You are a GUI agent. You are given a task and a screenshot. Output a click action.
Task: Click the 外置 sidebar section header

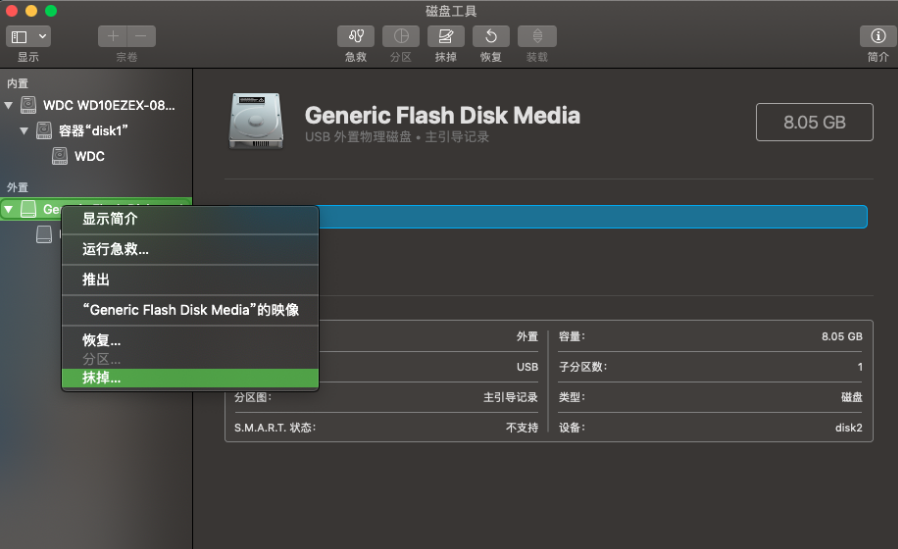click(x=17, y=187)
